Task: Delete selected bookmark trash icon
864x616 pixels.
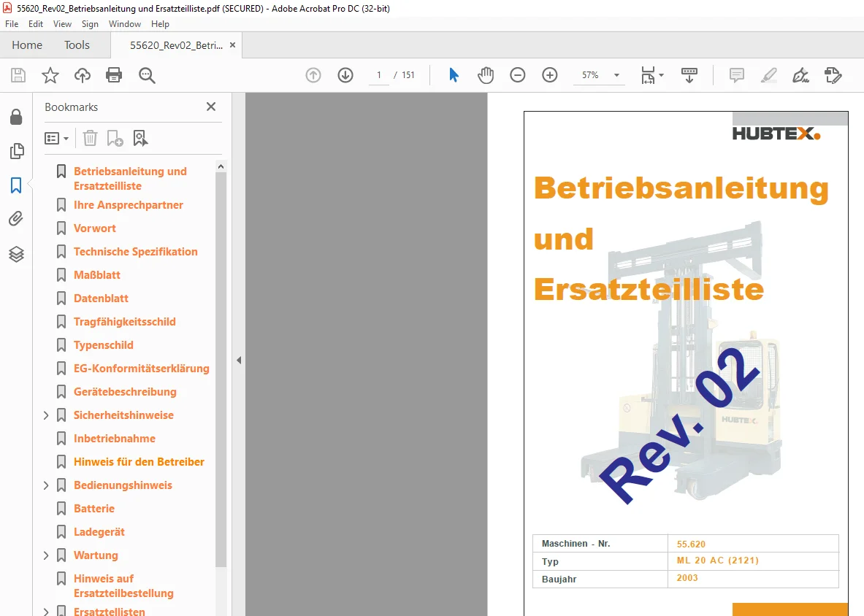Action: point(90,138)
